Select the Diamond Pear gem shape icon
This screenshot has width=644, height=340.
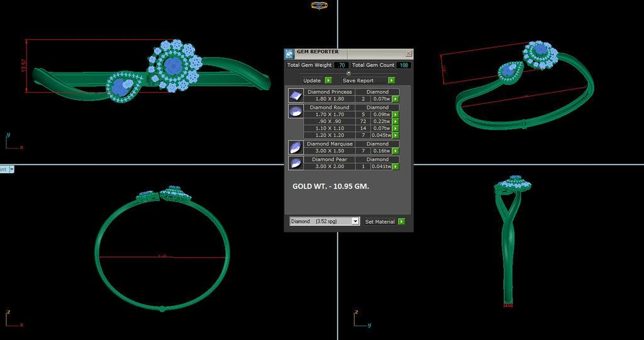pos(295,163)
